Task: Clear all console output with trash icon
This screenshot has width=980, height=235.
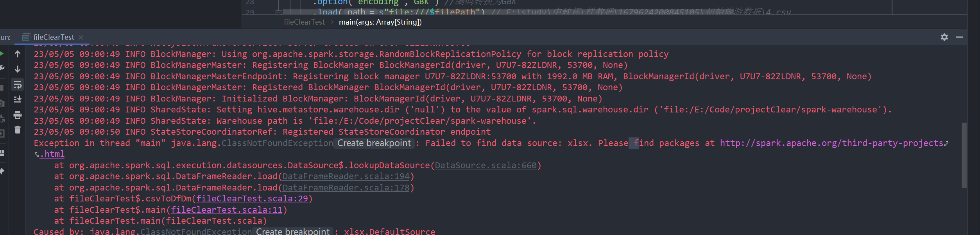Action: [18, 130]
